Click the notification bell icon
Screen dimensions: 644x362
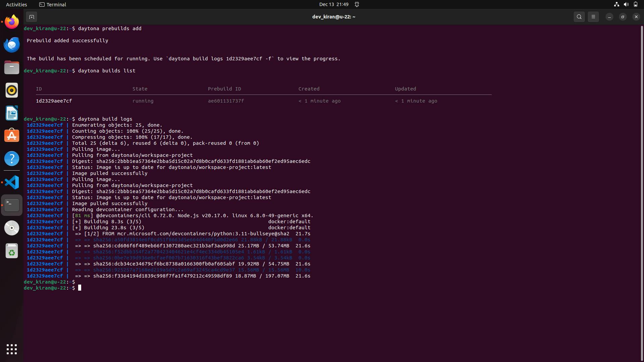pos(357,4)
